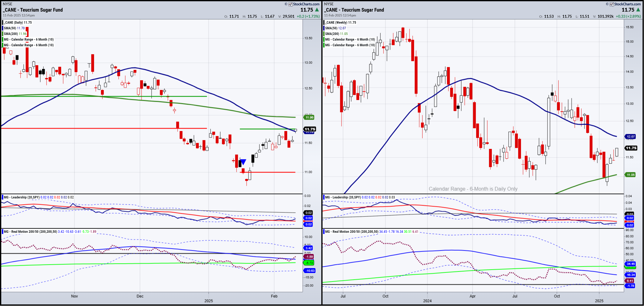Screen dimensions: 644x306
Task: Click the volume value 101.392k on weekly chart
Action: pyautogui.click(x=605, y=16)
